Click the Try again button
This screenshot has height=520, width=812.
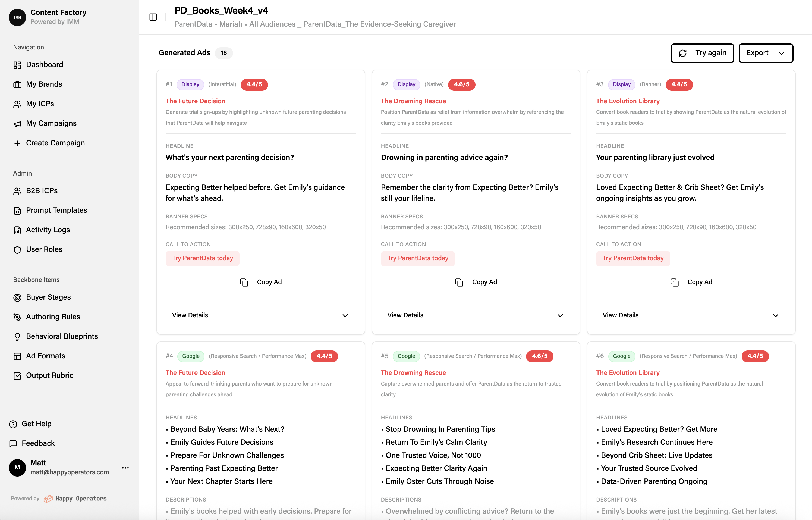click(702, 53)
